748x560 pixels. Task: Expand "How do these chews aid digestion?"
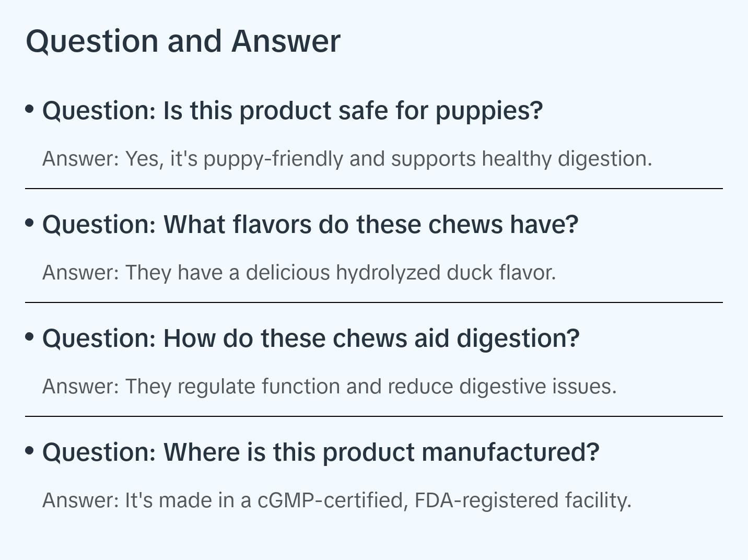click(311, 339)
